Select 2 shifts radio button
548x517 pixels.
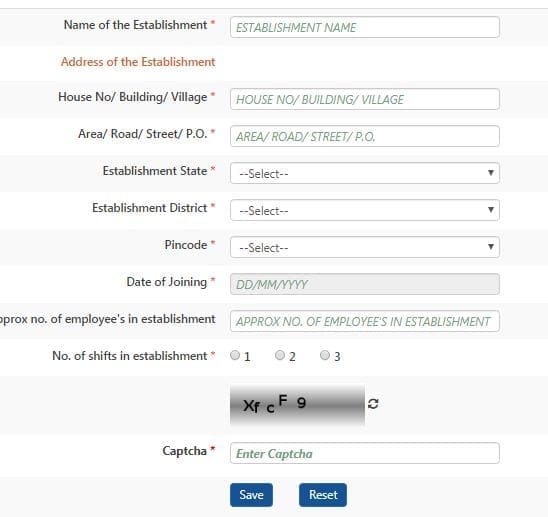click(x=280, y=355)
